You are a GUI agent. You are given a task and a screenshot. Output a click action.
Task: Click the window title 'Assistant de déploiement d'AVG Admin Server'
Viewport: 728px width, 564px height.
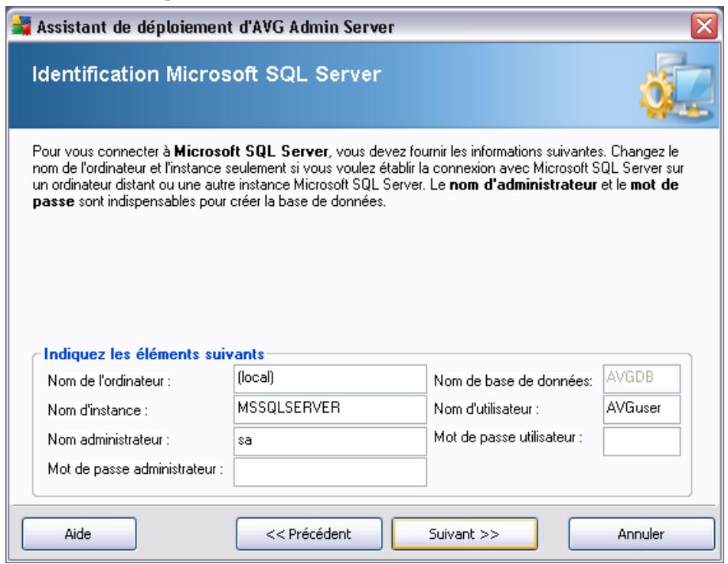coord(215,27)
